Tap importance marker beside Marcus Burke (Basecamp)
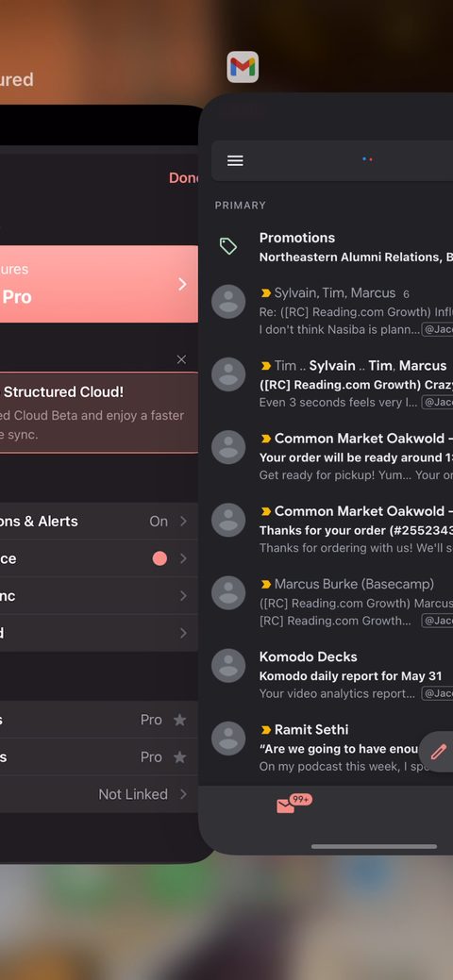The height and width of the screenshot is (980, 453). 266,585
